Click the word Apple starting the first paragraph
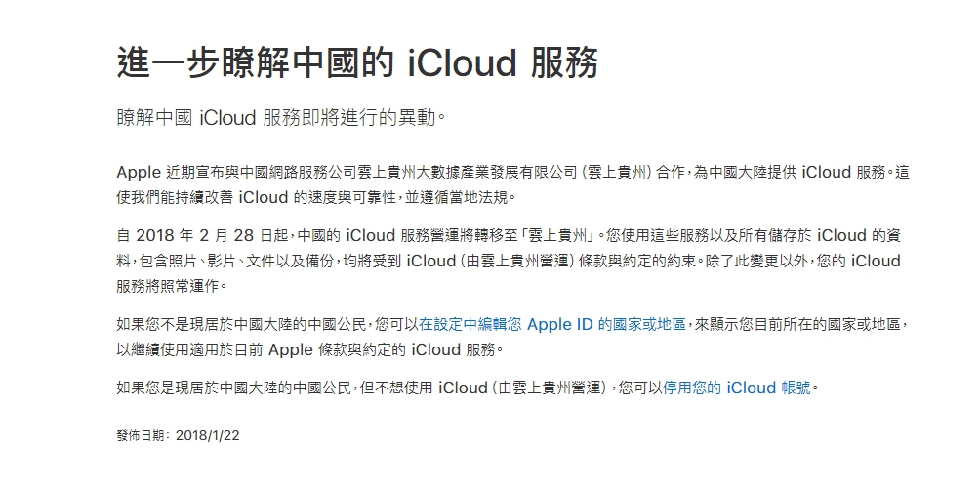The width and height of the screenshot is (980, 490). tap(139, 173)
